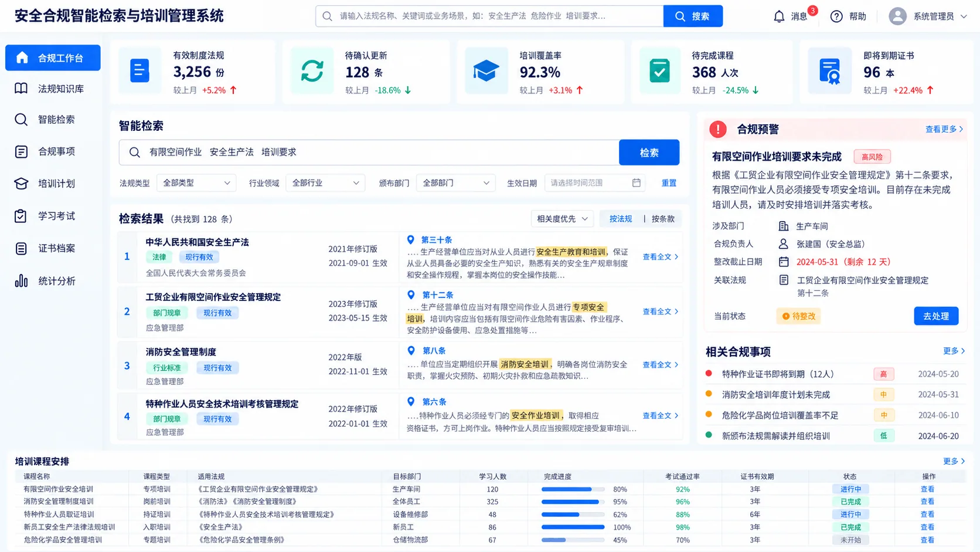
Task: Click the top bar 搜索 button
Action: 693,16
